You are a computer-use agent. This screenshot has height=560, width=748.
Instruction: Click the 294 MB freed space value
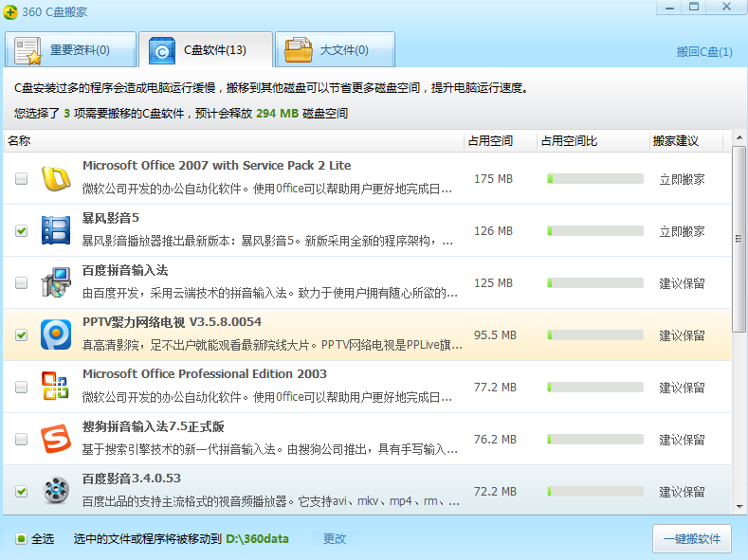tap(277, 114)
